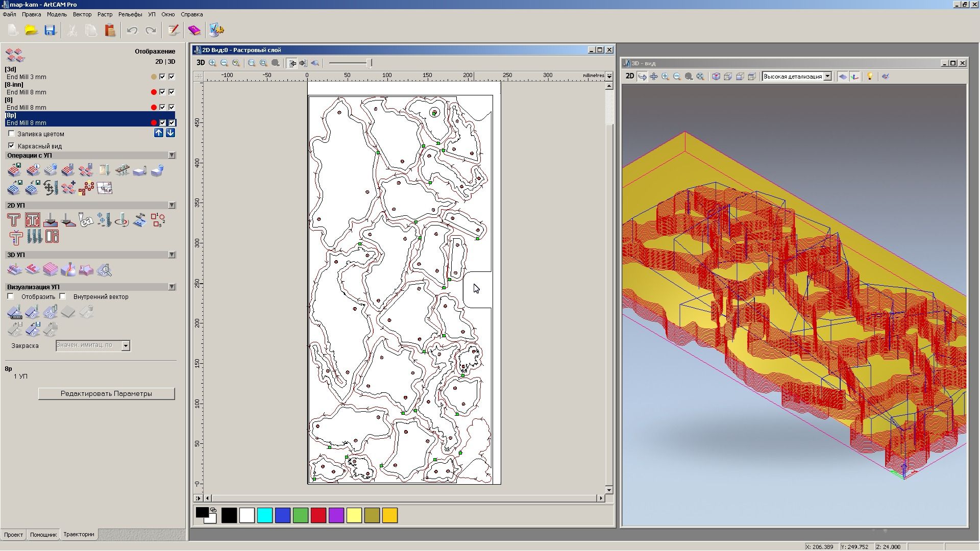Click the Save file toolbar icon
This screenshot has width=980, height=551.
tap(50, 30)
